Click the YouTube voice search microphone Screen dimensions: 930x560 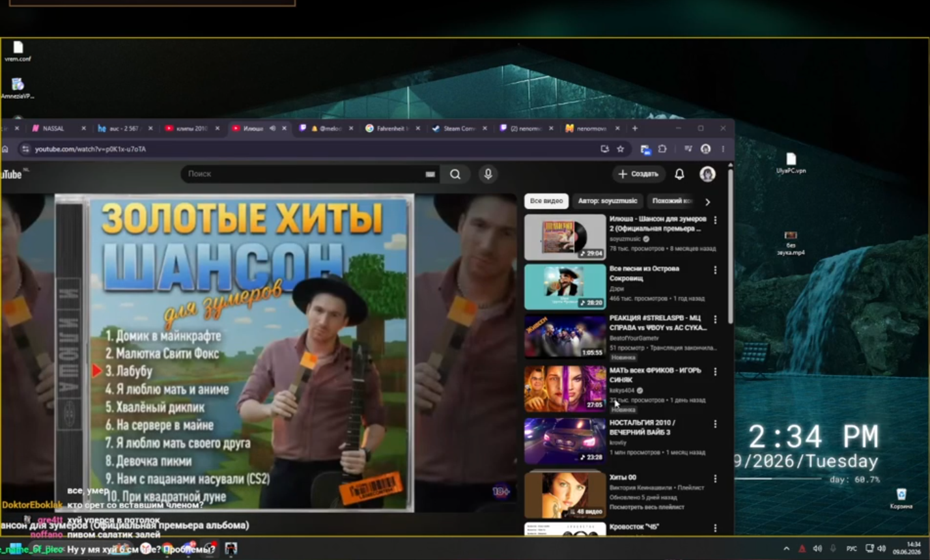(x=488, y=174)
